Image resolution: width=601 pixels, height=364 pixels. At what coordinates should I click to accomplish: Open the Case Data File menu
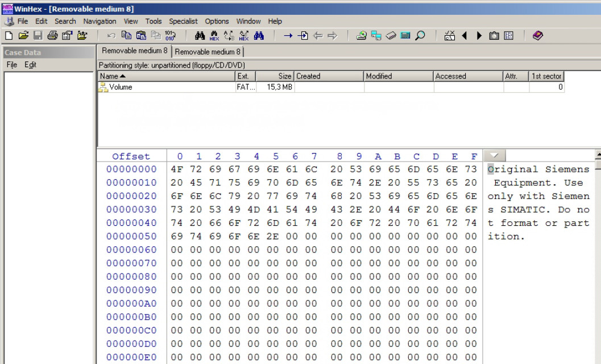[x=12, y=65]
